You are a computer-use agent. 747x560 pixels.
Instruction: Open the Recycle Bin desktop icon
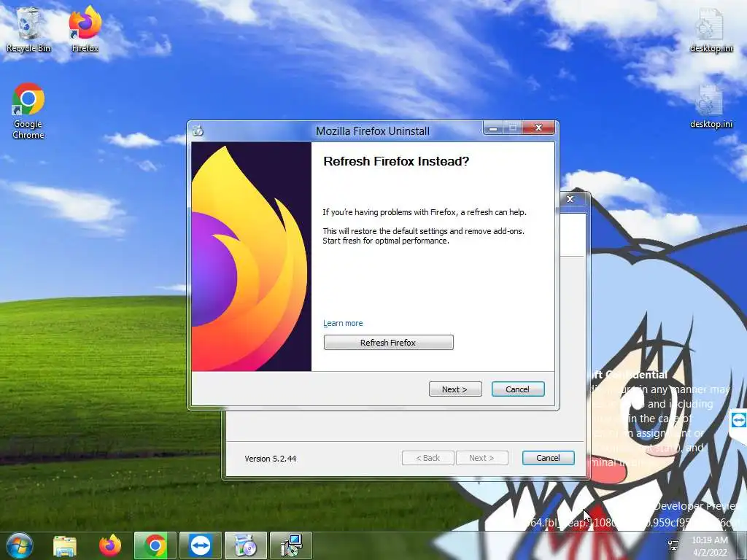pos(28,29)
